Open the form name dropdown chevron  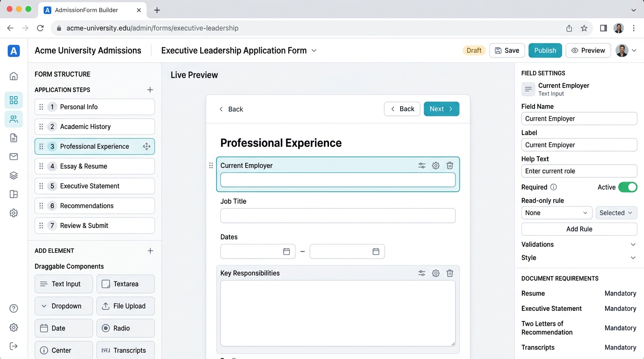[314, 50]
